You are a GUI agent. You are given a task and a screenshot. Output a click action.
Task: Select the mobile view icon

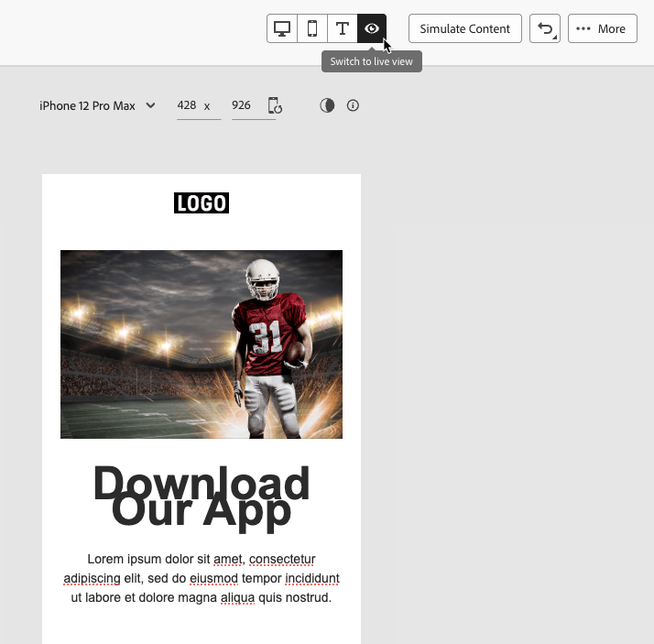[x=312, y=28]
